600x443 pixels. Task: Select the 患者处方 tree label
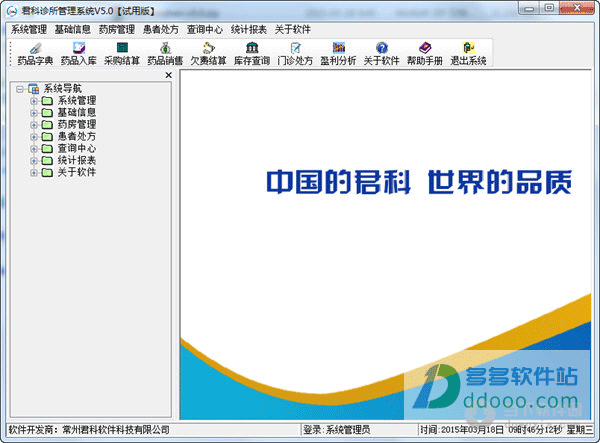[77, 137]
